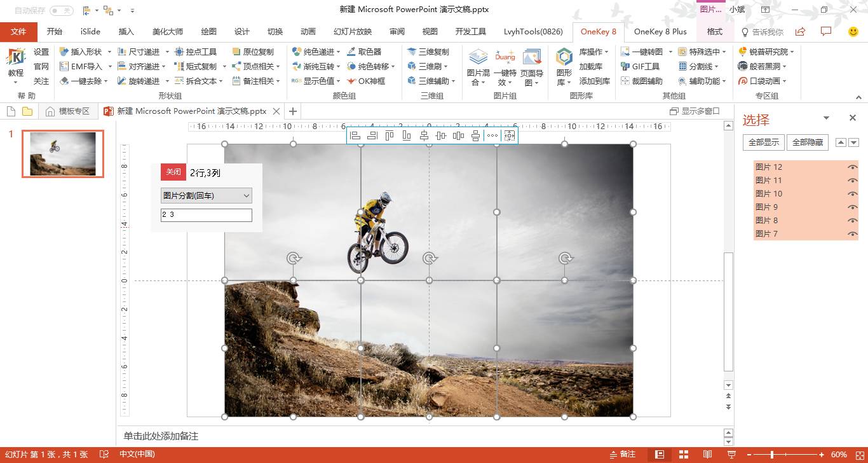Viewport: 868px width, 463px height.
Task: Click the zoom out minus button
Action: click(x=749, y=454)
